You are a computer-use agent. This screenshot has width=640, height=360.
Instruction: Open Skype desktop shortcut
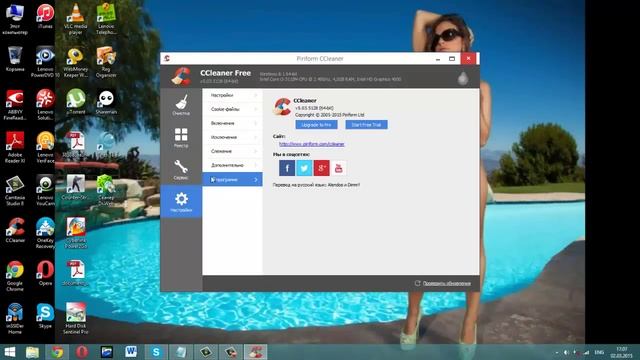coord(45,316)
